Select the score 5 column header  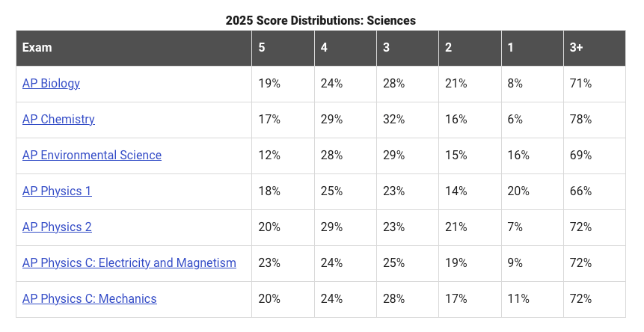tap(262, 48)
